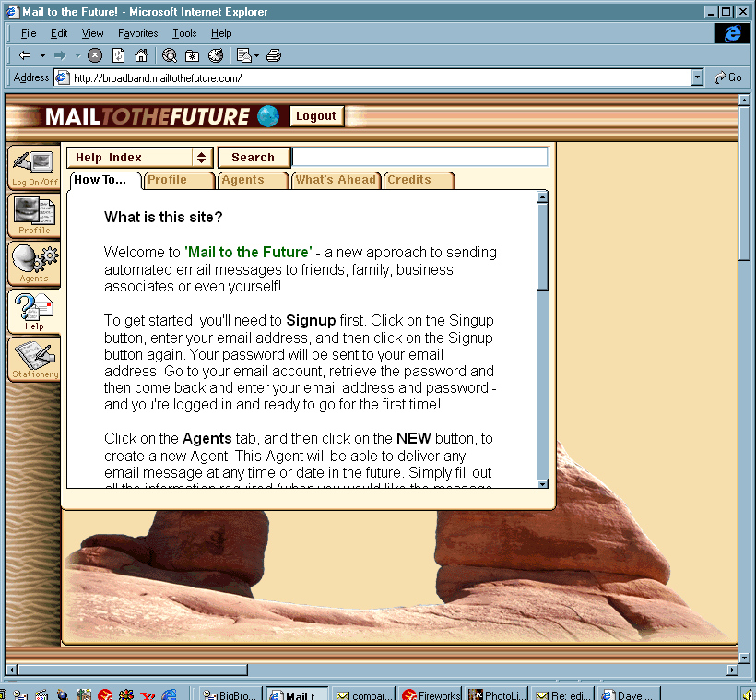Open the Address bar dropdown arrow

pos(697,78)
